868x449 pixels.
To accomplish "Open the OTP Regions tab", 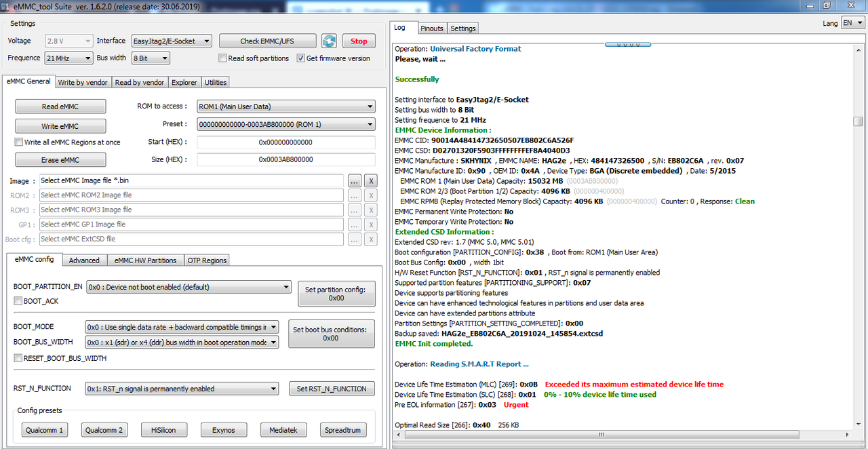I will [208, 260].
